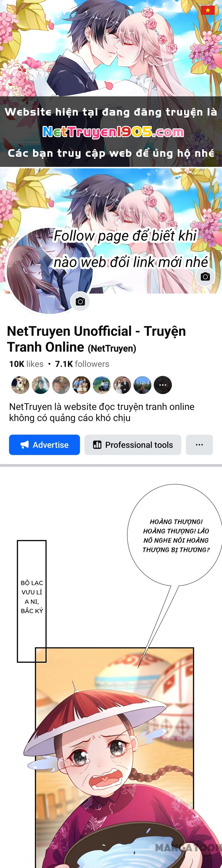Open the three-dot more options button
Image resolution: width=222 pixels, height=868 pixels.
[x=199, y=445]
